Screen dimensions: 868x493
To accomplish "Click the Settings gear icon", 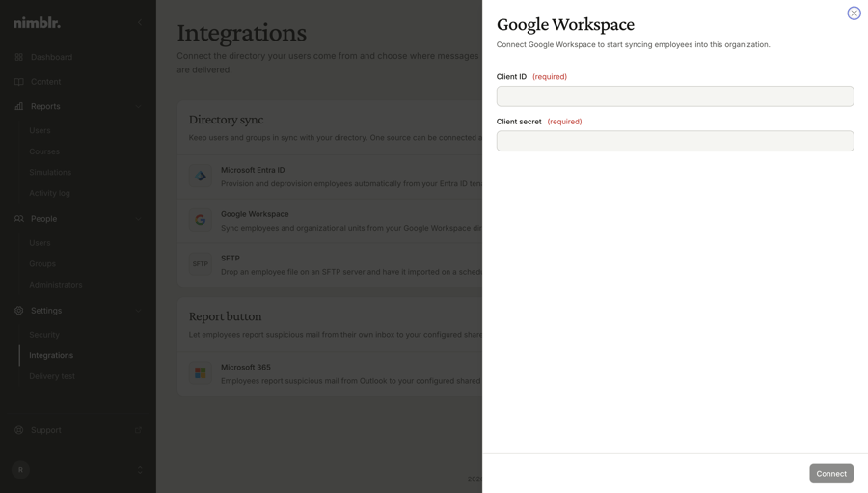I will pyautogui.click(x=19, y=311).
